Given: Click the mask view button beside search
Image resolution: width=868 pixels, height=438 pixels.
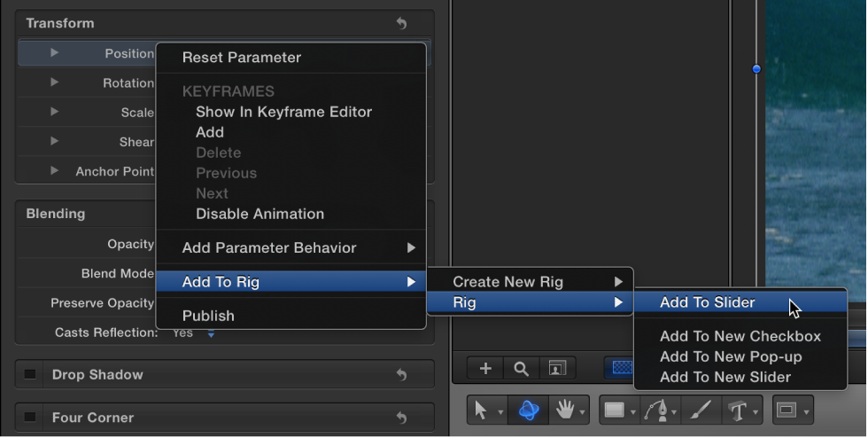Looking at the screenshot, I should pos(557,368).
